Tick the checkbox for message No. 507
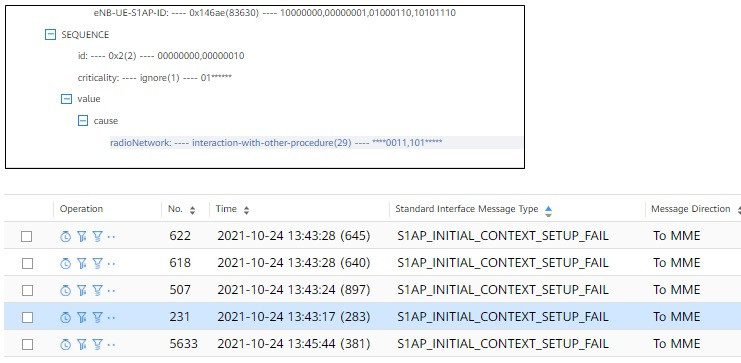Image resolution: width=741 pixels, height=363 pixels. click(x=26, y=290)
